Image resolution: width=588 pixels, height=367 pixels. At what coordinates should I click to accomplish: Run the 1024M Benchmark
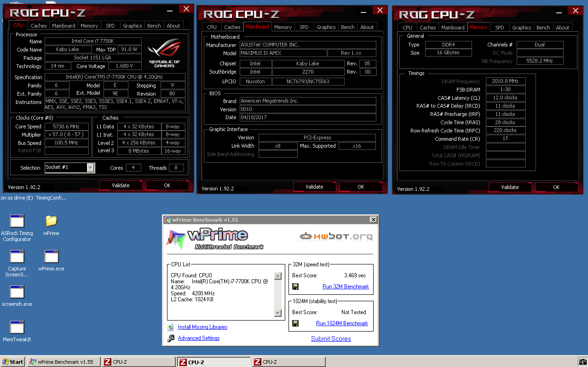(x=342, y=323)
